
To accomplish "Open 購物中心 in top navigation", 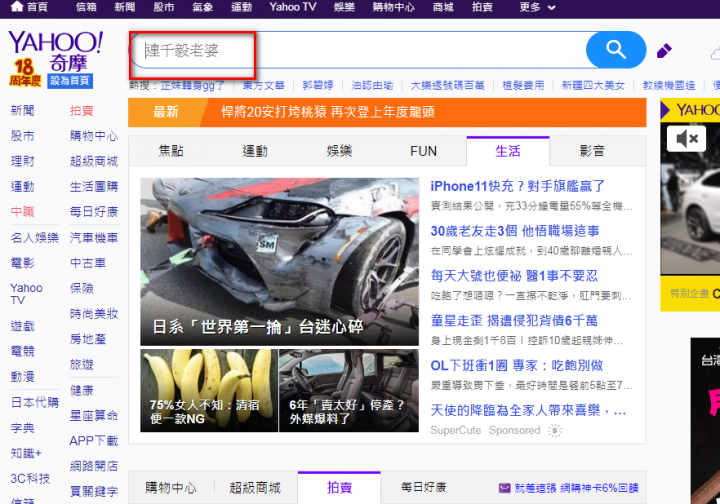I will click(x=394, y=7).
